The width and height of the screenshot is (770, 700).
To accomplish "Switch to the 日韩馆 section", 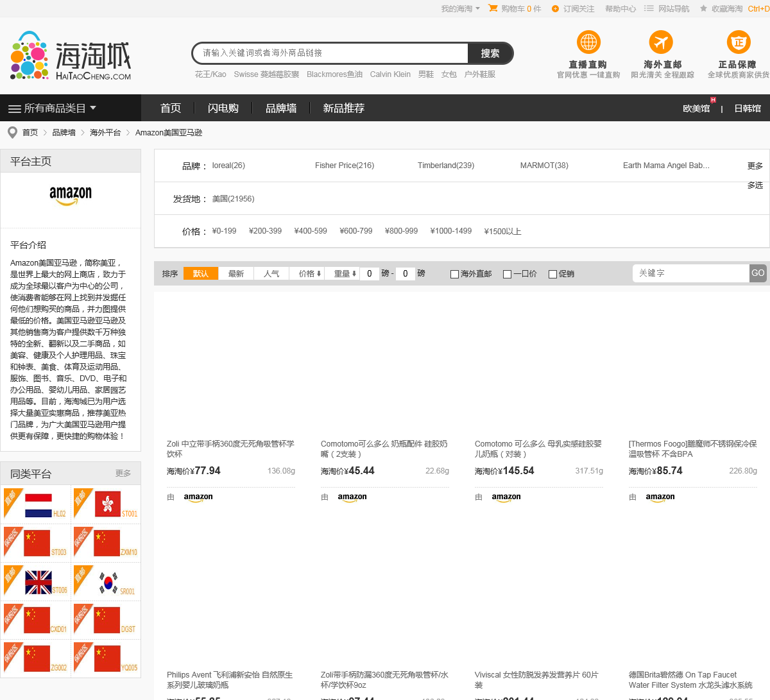I will pyautogui.click(x=748, y=108).
